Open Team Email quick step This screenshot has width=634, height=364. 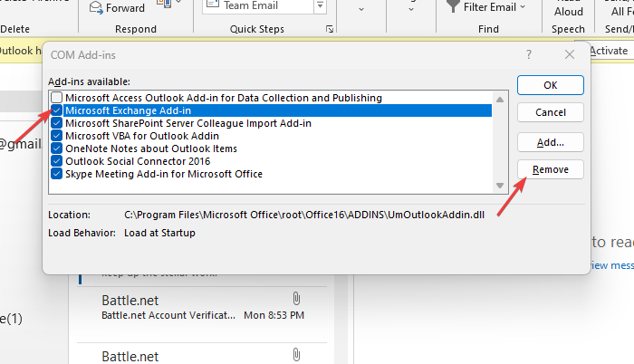coord(257,5)
